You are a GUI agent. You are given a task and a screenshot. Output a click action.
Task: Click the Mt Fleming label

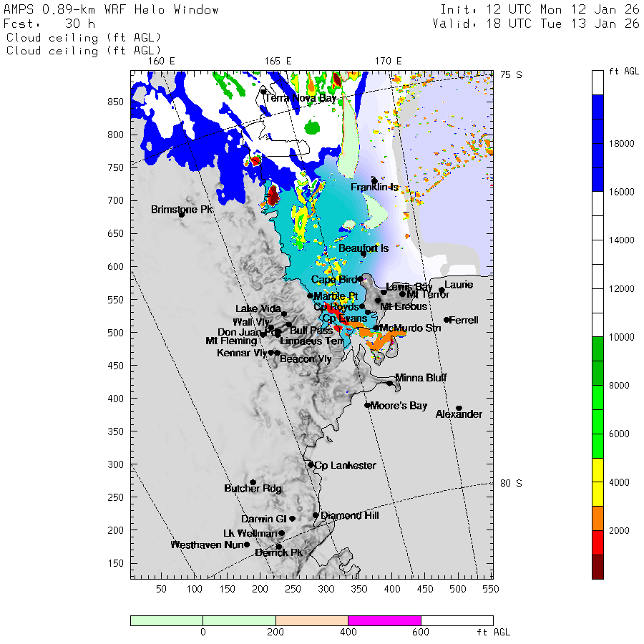click(x=231, y=341)
